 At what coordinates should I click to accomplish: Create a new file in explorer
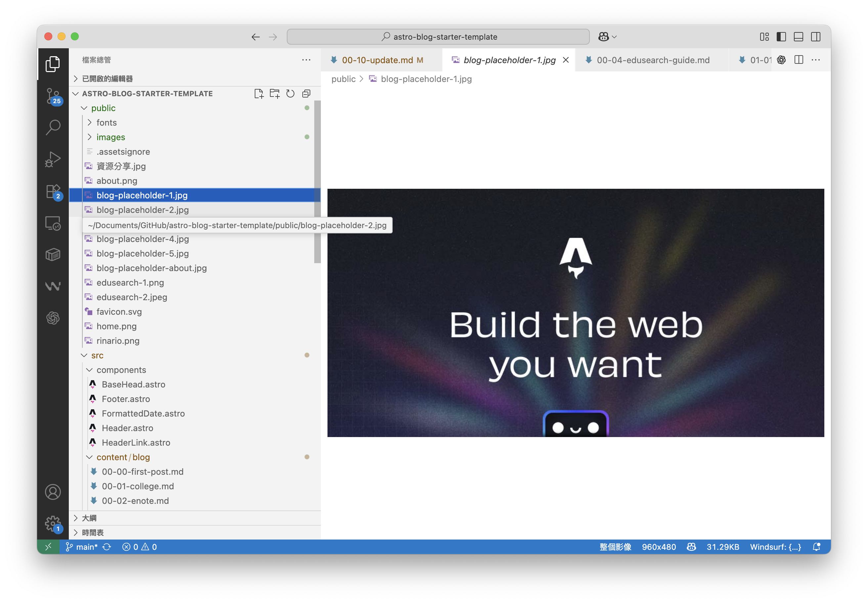coord(259,94)
